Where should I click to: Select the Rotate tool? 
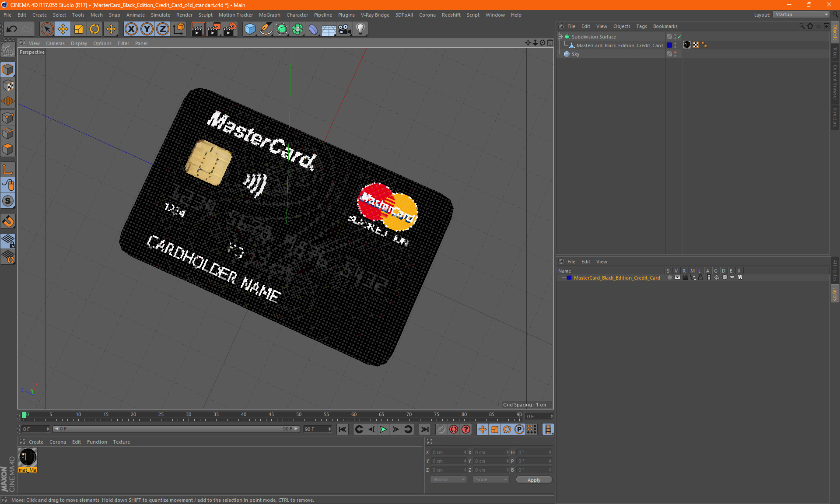[94, 29]
